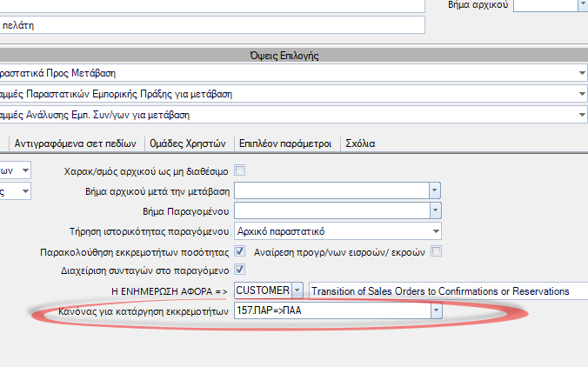The image size is (588, 367).
Task: Expand Γραμμές Ανάλυσης Εμπ. Συν/γων dropdown arrow
Action: click(x=582, y=115)
